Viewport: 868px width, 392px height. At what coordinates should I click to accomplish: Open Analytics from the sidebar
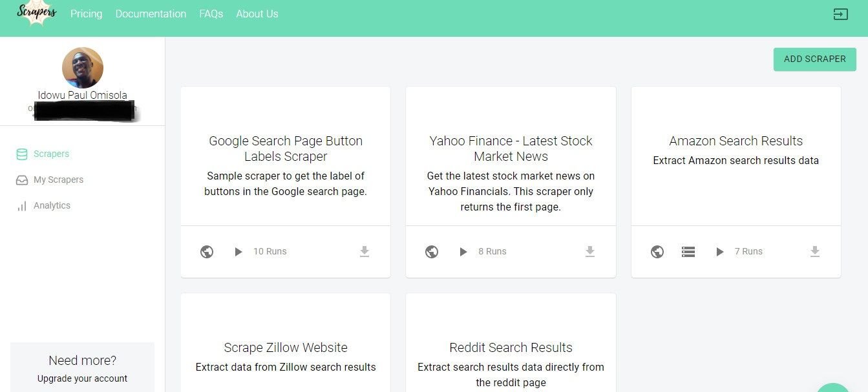coord(52,206)
